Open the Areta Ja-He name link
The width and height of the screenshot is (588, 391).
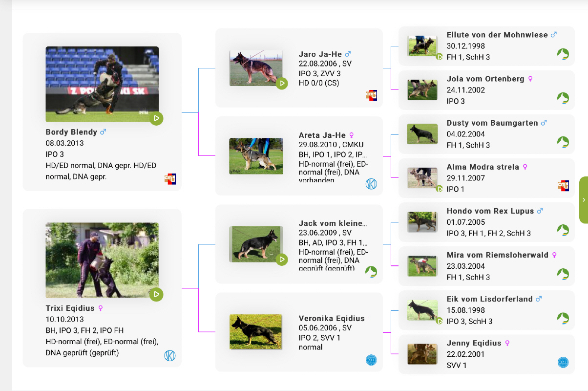coord(322,135)
